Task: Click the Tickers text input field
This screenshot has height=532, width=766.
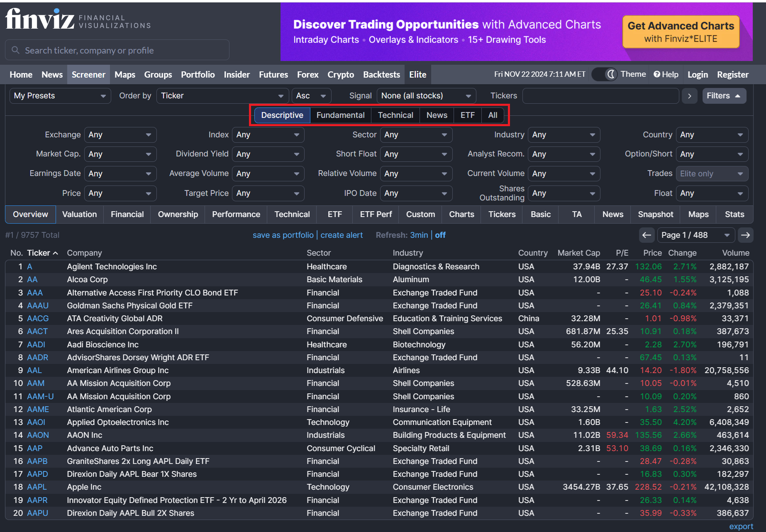Action: tap(600, 96)
